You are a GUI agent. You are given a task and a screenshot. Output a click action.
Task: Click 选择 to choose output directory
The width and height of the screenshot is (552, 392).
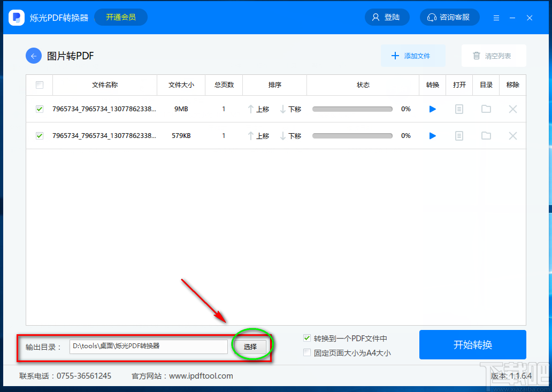[x=250, y=347]
